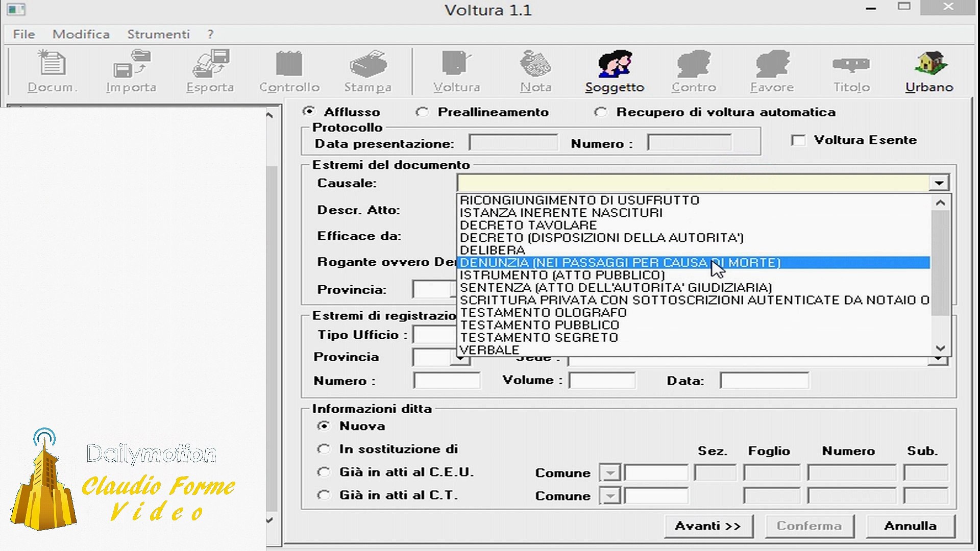Open the first Comune dropdown
The image size is (980, 551).
pyautogui.click(x=610, y=473)
